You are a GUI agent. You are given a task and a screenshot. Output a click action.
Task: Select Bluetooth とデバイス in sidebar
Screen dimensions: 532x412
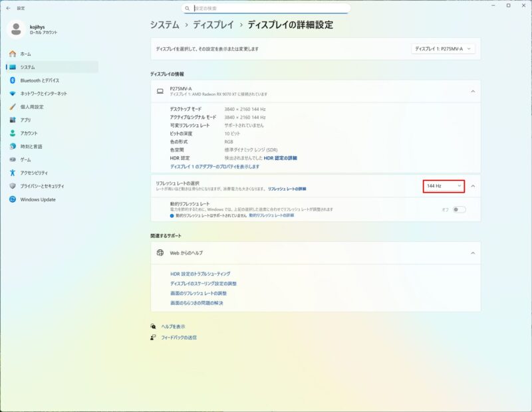click(53, 80)
